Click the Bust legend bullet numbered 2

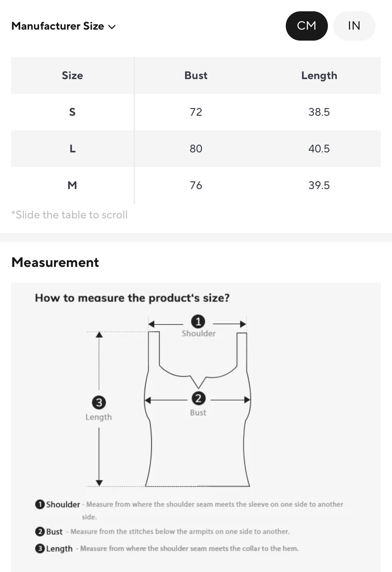click(x=40, y=532)
